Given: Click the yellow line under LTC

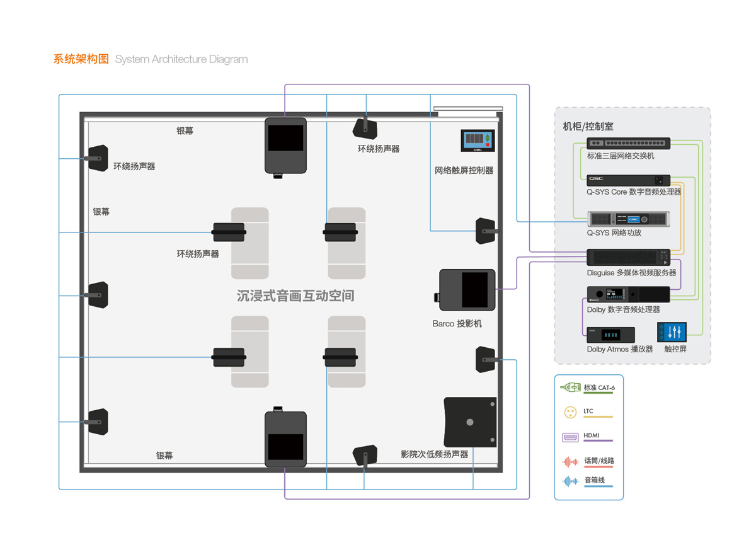Looking at the screenshot, I should point(598,418).
